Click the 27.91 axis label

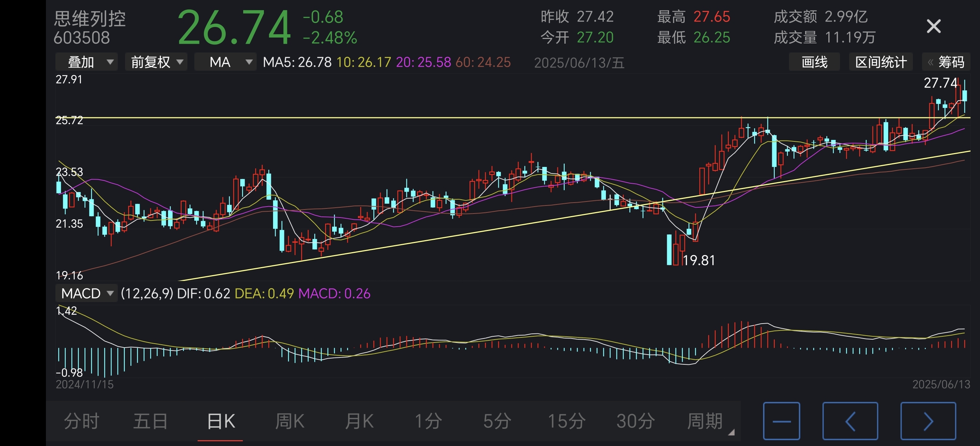(x=69, y=79)
